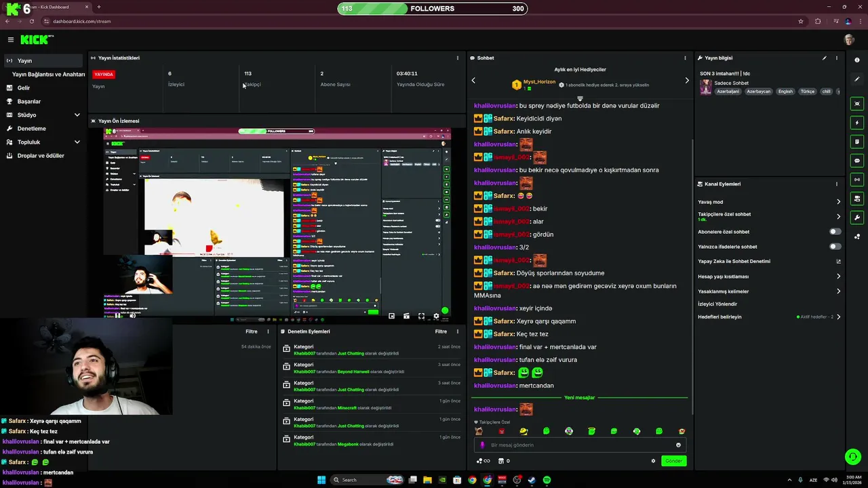Click İzleyici Yönlendir action
Viewport: 868px width, 488px height.
tap(717, 304)
